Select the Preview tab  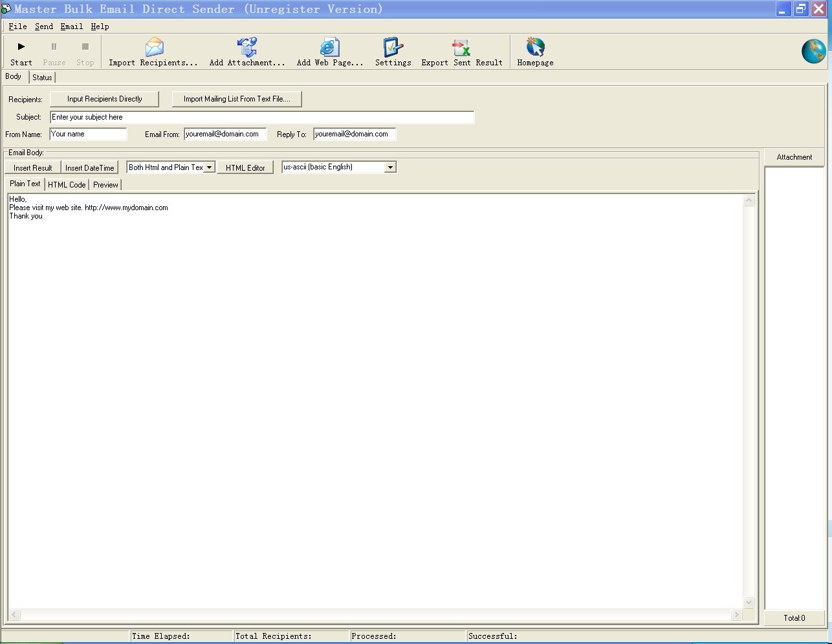[x=105, y=185]
